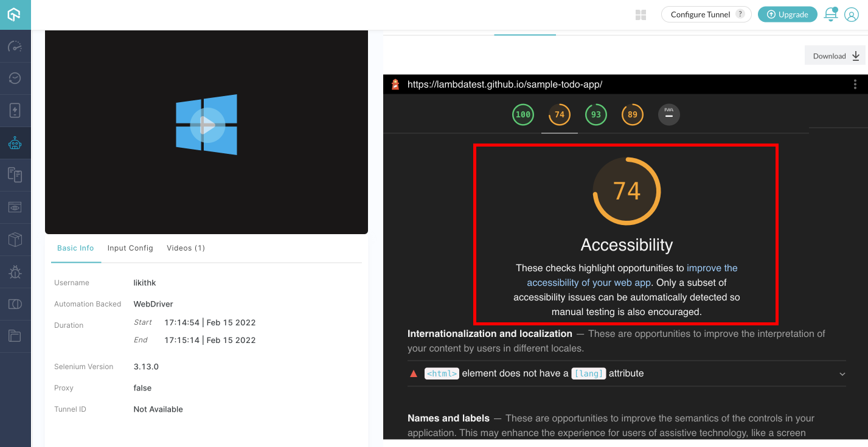Download the Lighthouse report
The image size is (868, 447).
836,56
